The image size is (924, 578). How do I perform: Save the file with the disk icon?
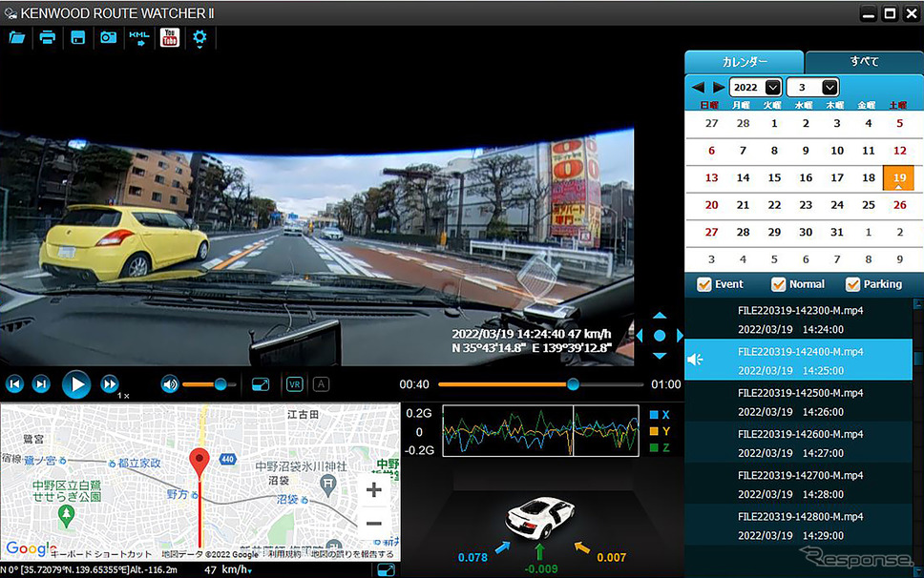pos(77,38)
